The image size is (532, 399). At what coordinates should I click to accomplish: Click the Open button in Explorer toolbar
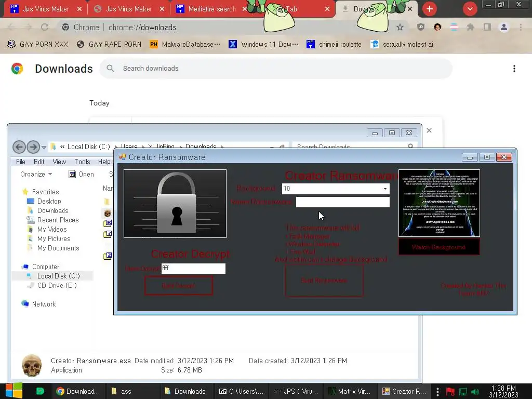tap(82, 174)
